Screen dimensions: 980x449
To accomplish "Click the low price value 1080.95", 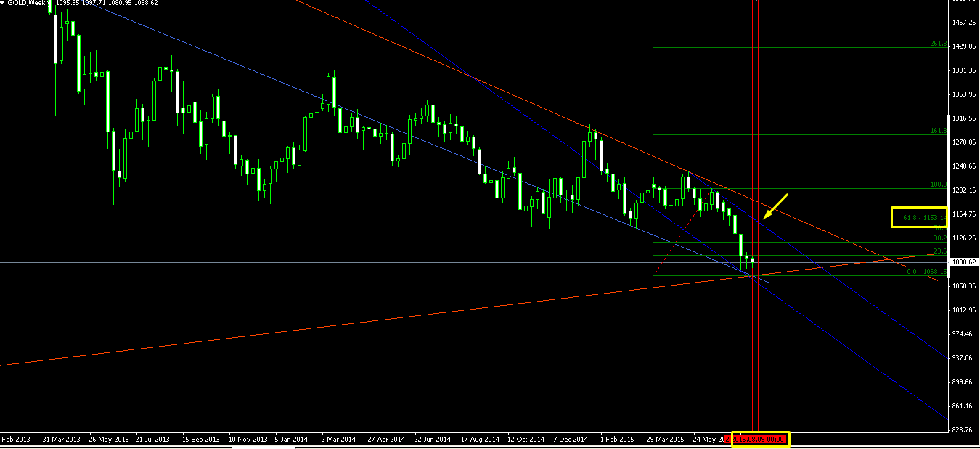I will pyautogui.click(x=122, y=3).
